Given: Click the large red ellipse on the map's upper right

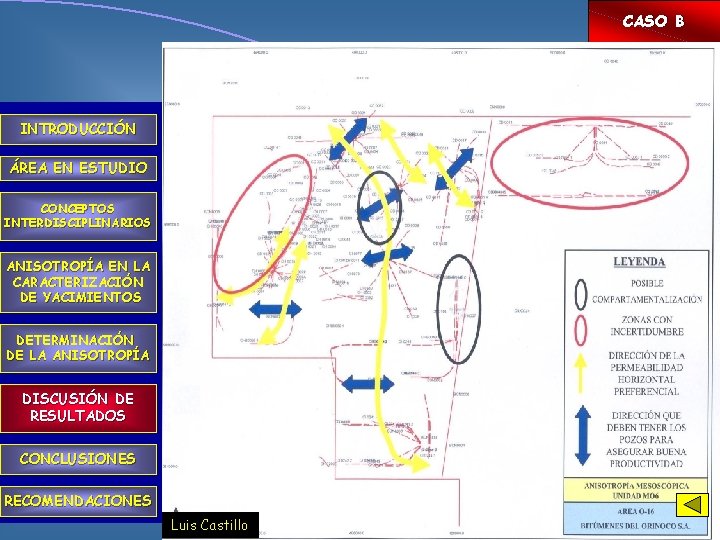Looking at the screenshot, I should click(x=590, y=163).
